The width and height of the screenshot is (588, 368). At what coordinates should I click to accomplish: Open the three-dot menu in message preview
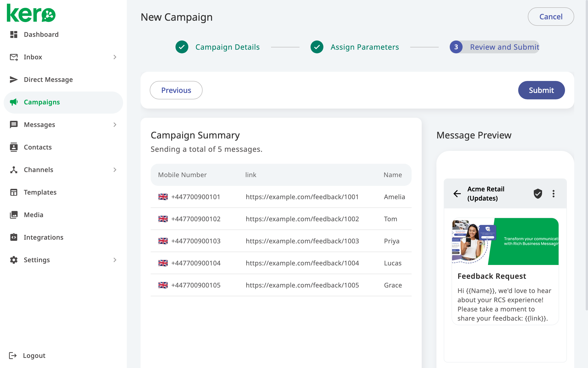point(554,194)
